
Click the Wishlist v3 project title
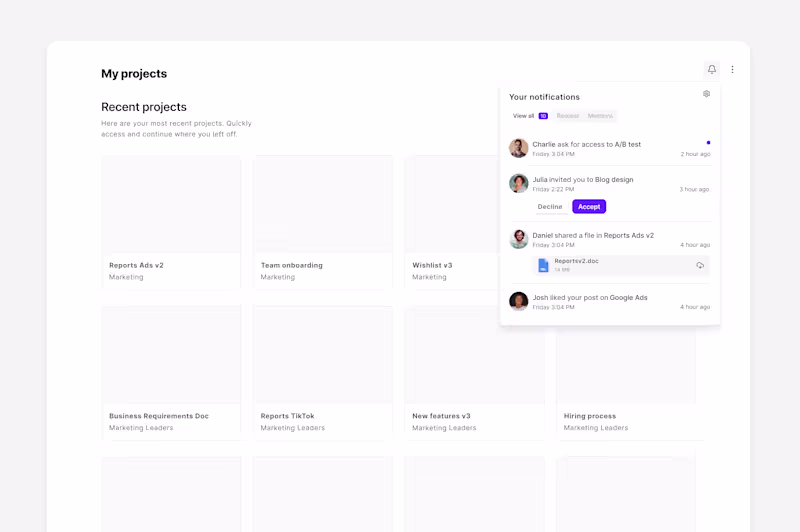pyautogui.click(x=432, y=265)
